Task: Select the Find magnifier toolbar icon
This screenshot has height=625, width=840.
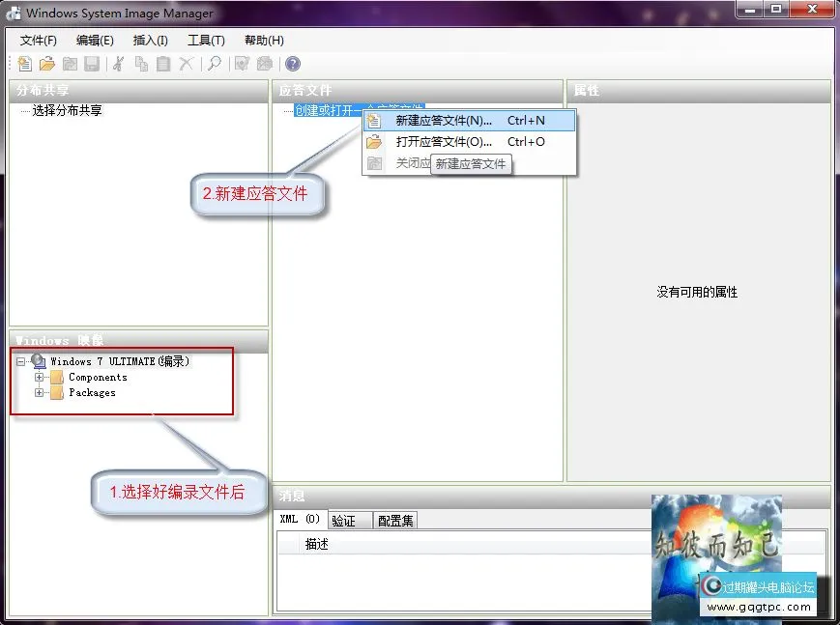Action: (x=214, y=64)
